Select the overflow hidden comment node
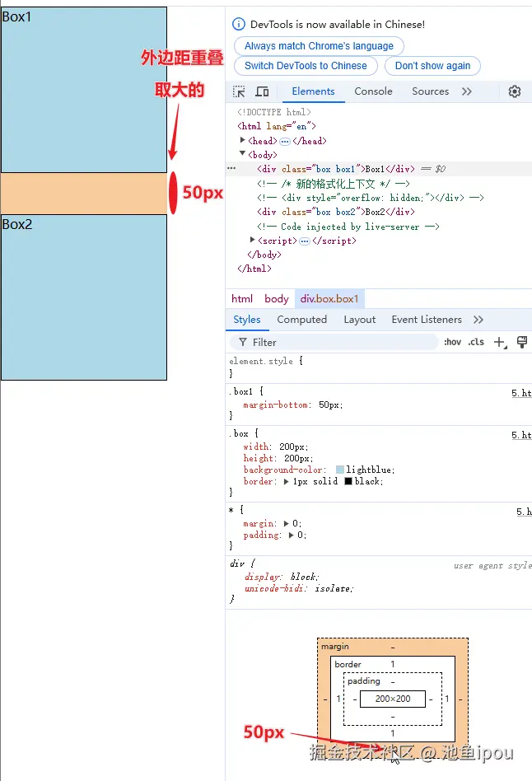The height and width of the screenshot is (781, 532). click(370, 198)
